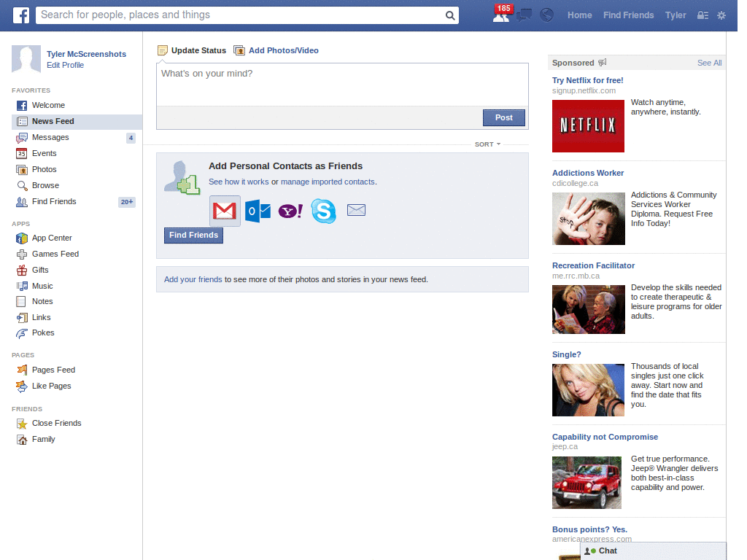Click the profile picture thumbnail

click(x=26, y=60)
